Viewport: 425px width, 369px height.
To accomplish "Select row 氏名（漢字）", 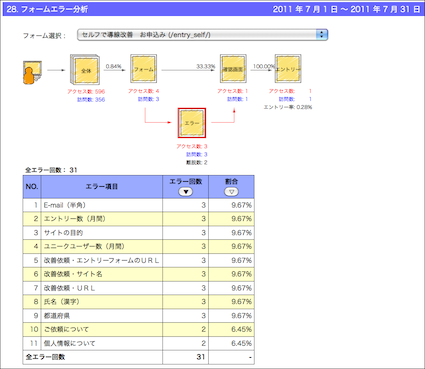I will click(138, 302).
